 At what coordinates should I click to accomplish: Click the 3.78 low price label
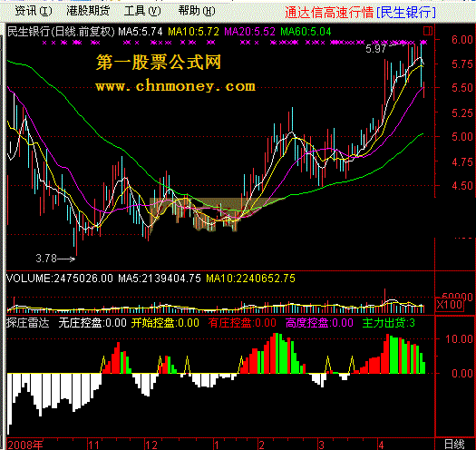[46, 259]
